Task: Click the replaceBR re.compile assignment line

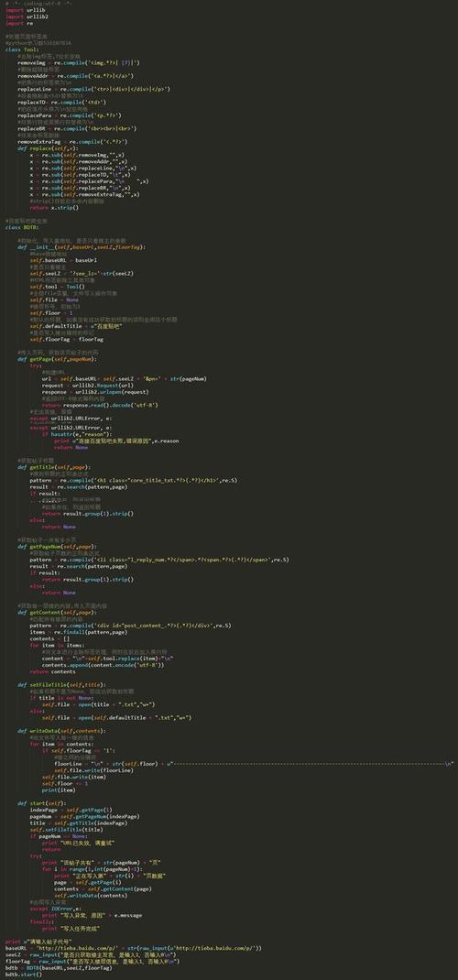Action: (77, 129)
